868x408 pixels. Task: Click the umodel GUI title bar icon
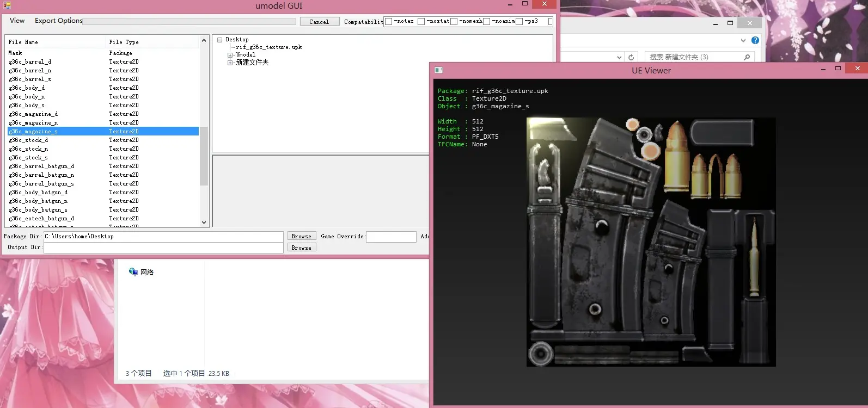(7, 5)
